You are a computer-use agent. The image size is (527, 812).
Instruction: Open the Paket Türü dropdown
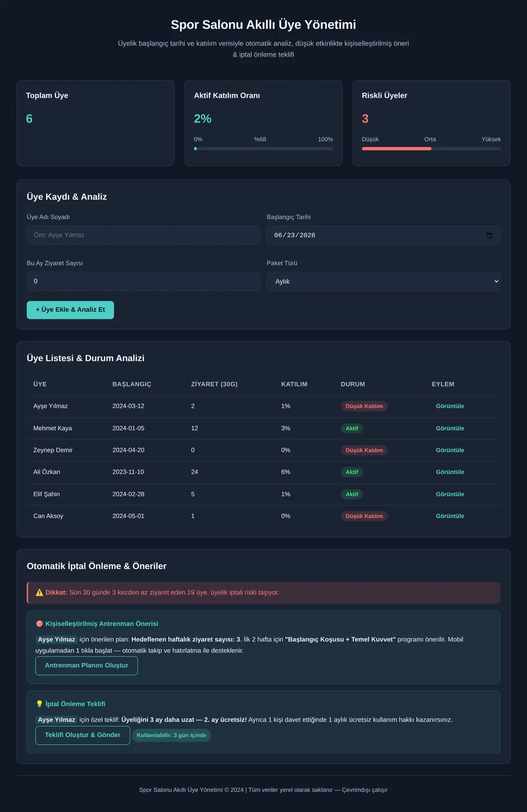(383, 281)
